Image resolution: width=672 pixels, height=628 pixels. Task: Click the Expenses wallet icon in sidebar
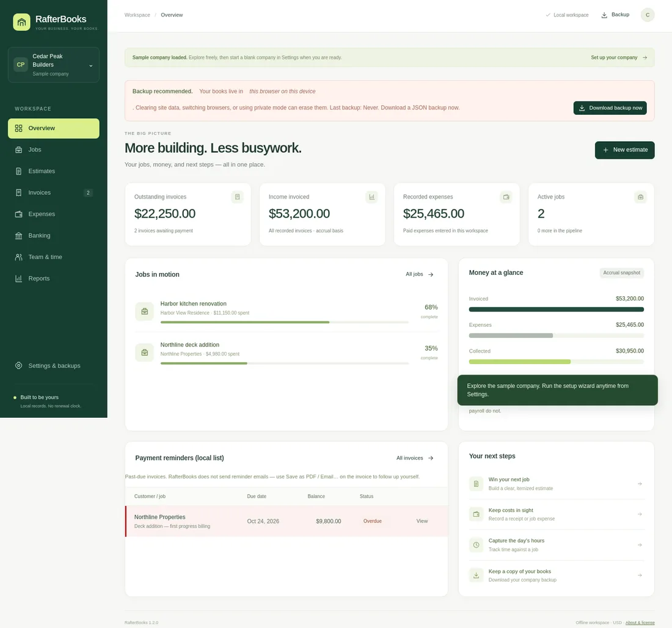click(x=18, y=214)
